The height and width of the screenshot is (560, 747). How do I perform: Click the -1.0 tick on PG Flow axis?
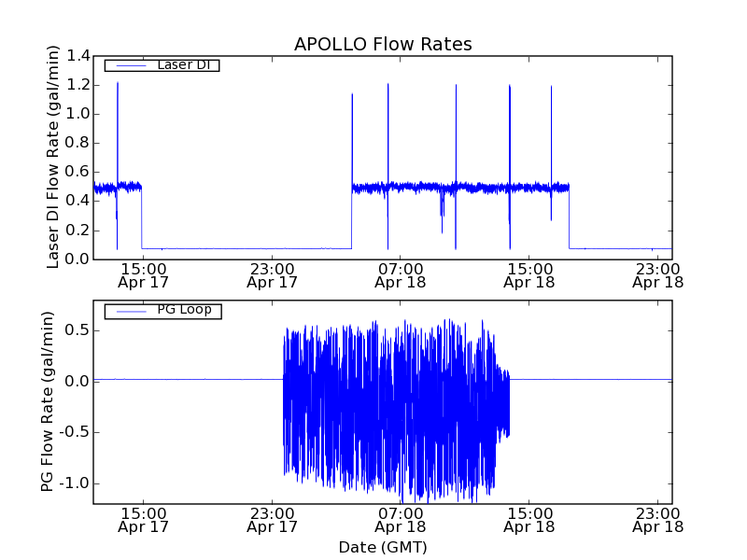(x=75, y=483)
